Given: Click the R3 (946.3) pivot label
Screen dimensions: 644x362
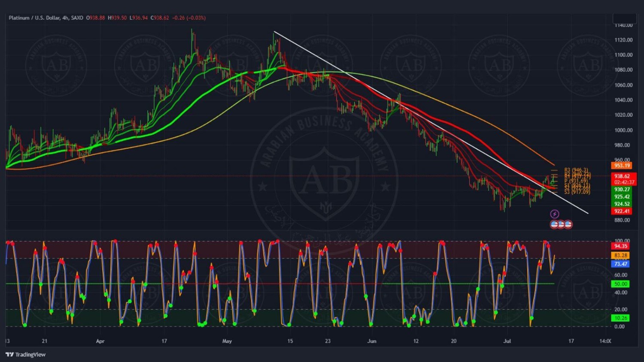Looking at the screenshot, I should [576, 170].
